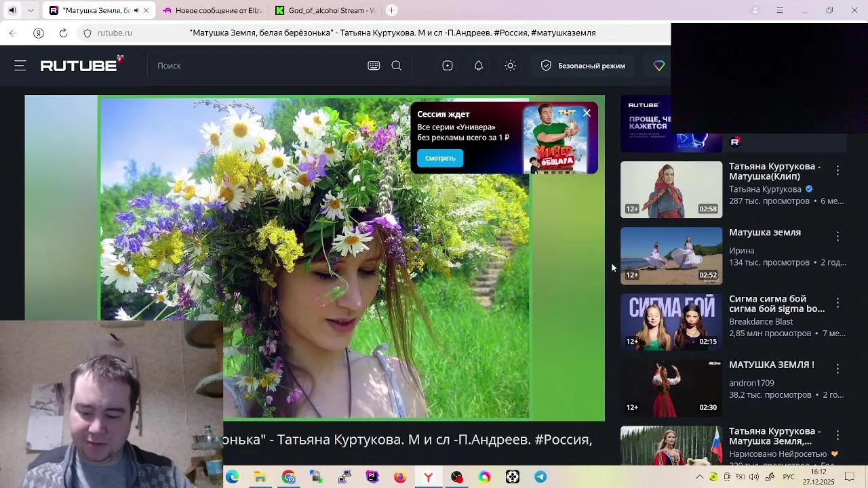
Task: Click rutube.ru address field
Action: click(115, 33)
